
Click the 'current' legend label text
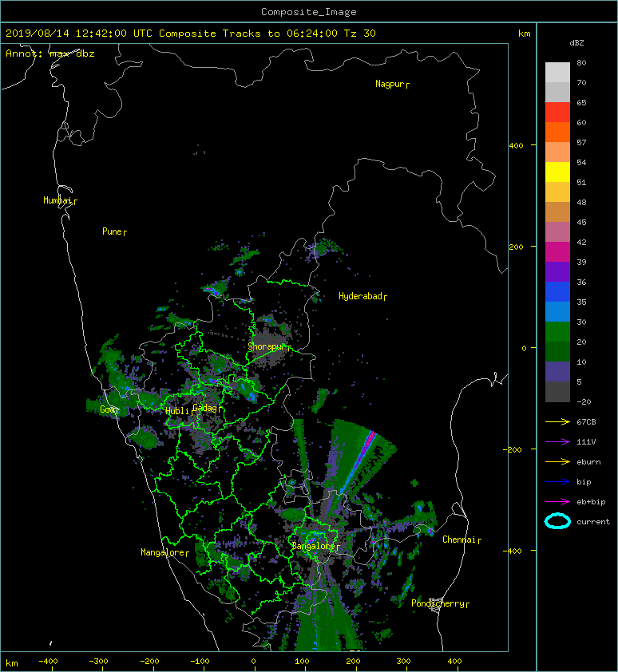pyautogui.click(x=593, y=522)
